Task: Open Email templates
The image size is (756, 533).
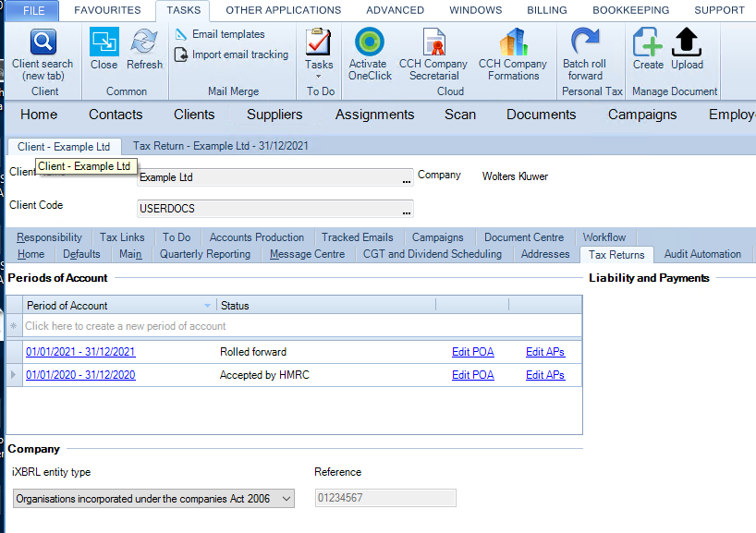Action: pyautogui.click(x=220, y=34)
